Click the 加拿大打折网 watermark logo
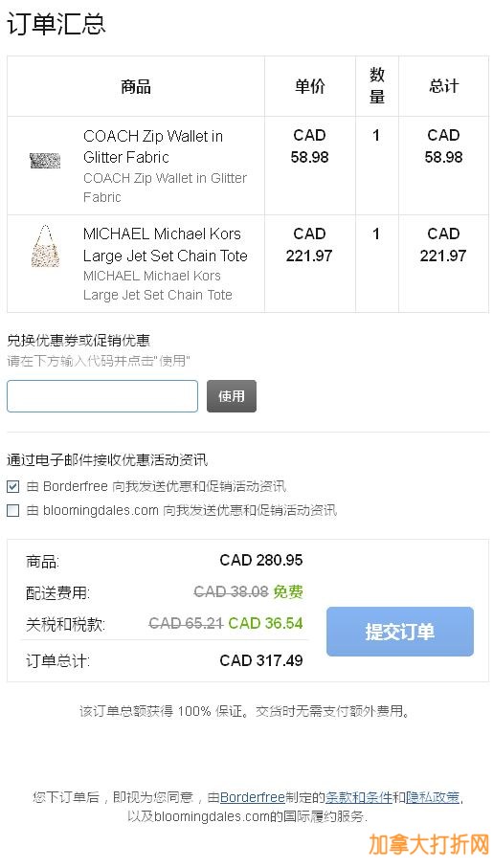The image size is (493, 868). click(429, 846)
